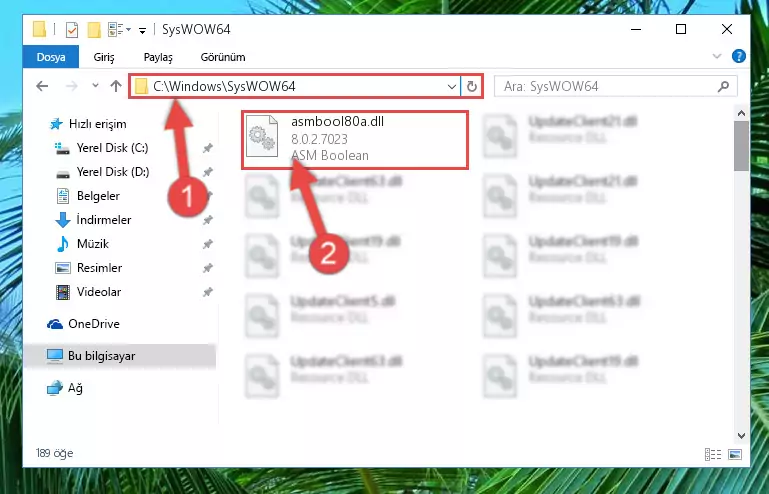Select Ağ in navigation pane
The width and height of the screenshot is (769, 494).
(75, 388)
